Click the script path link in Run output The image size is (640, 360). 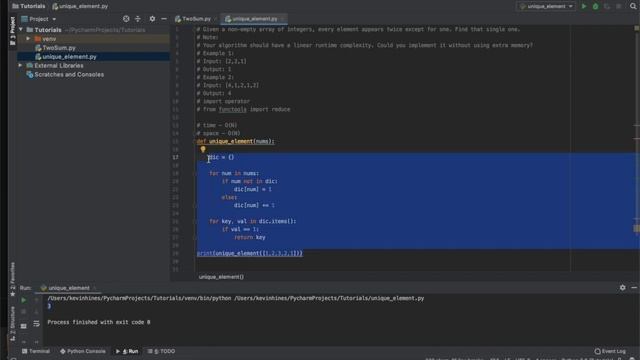(329, 298)
